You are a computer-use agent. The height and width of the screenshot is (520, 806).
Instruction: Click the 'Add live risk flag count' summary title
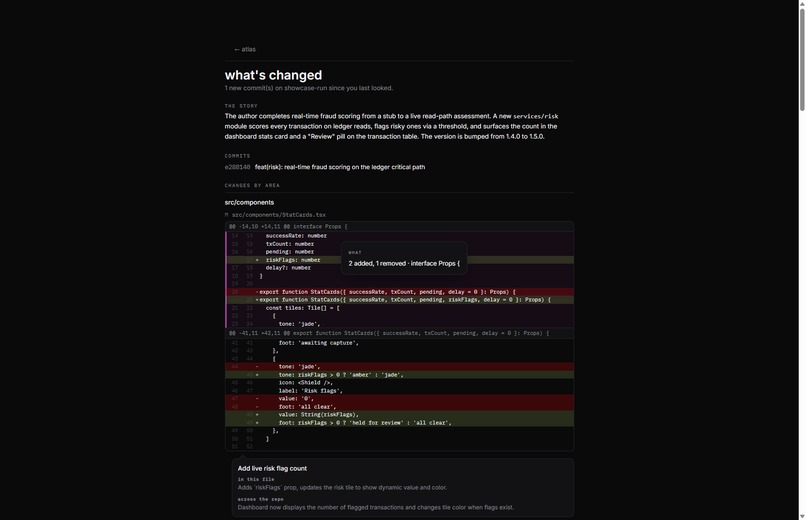(272, 469)
